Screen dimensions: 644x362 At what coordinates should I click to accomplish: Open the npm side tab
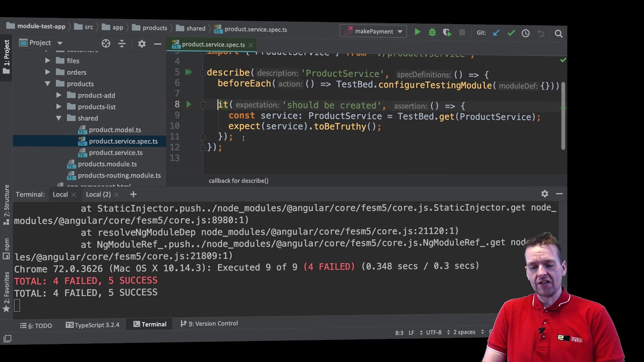tap(6, 248)
